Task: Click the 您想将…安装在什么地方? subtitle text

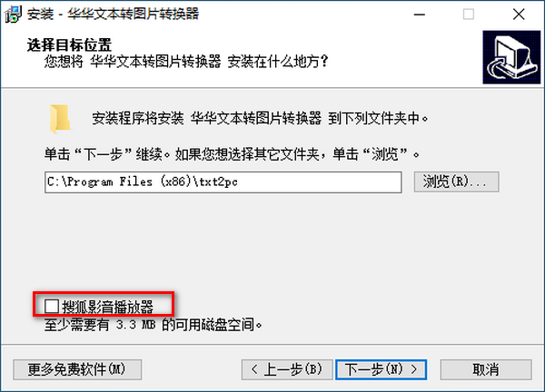Action: click(186, 62)
